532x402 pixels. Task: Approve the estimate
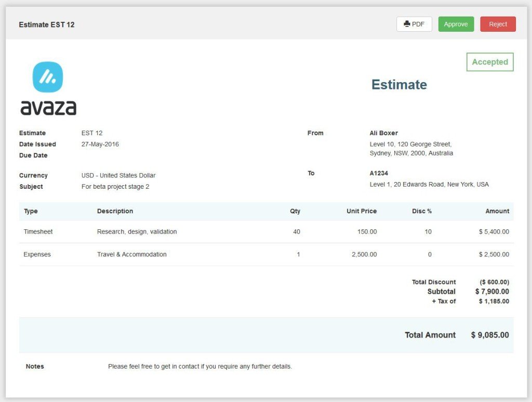[x=456, y=23]
